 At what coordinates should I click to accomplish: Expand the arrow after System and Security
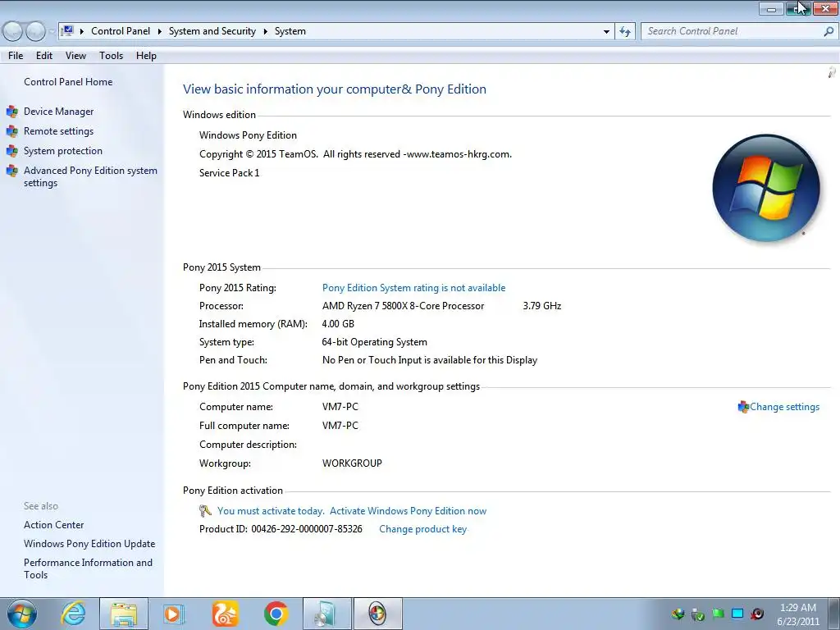[265, 32]
